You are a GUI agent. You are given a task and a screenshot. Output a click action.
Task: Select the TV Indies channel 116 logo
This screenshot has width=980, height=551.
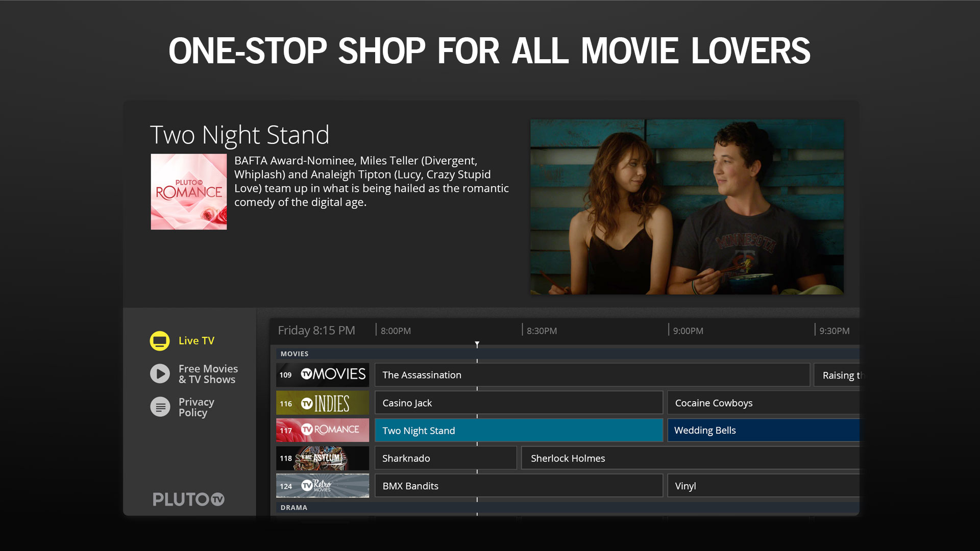point(322,403)
